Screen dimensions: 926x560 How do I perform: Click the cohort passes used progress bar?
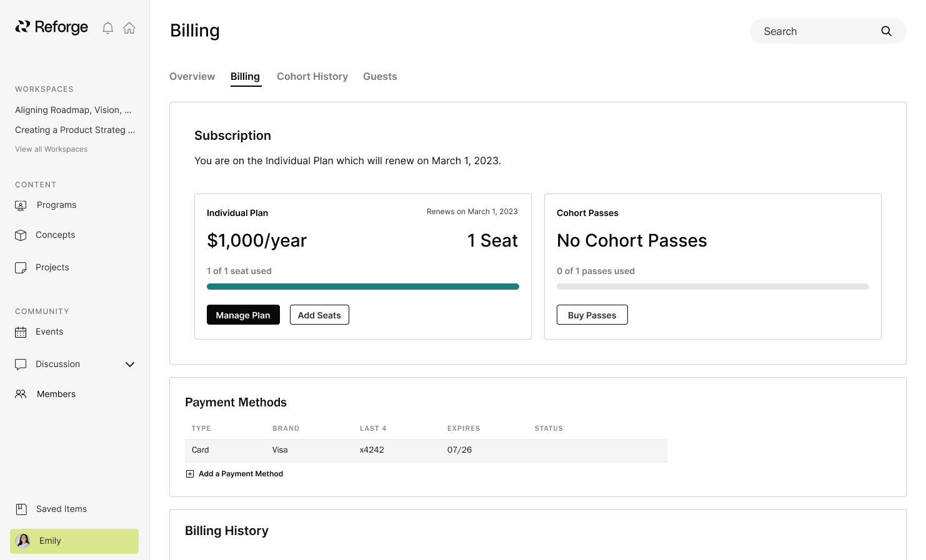click(x=713, y=287)
